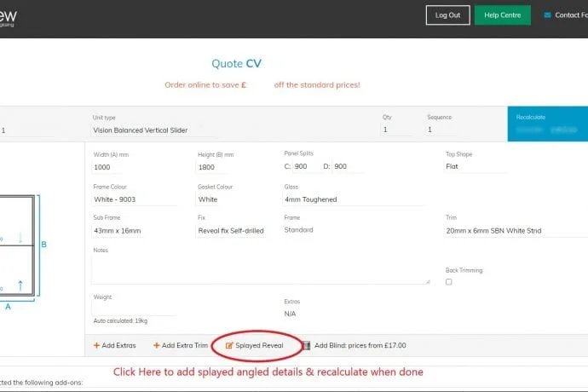Open the Glass dropdown
This screenshot has width=588, height=392.
(353, 199)
